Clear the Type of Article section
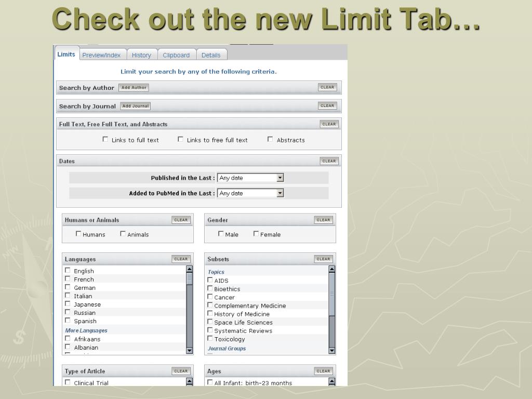The width and height of the screenshot is (532, 399). click(181, 371)
